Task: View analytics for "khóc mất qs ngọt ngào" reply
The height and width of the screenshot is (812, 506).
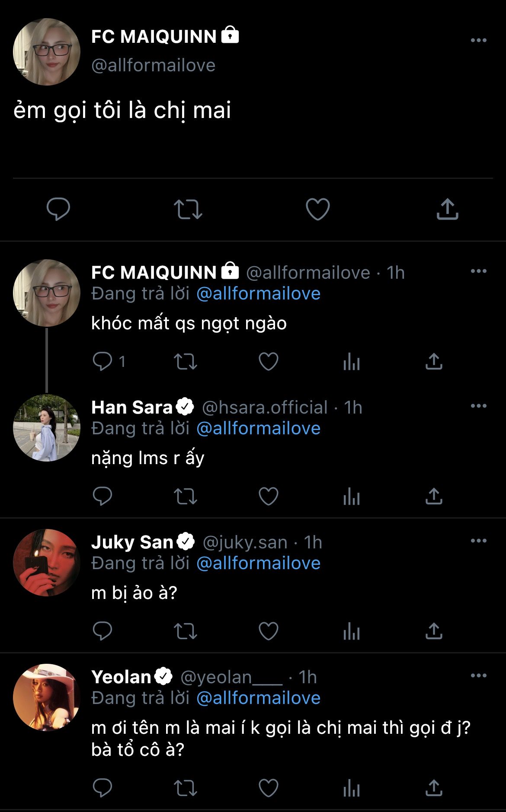Action: pos(351,362)
